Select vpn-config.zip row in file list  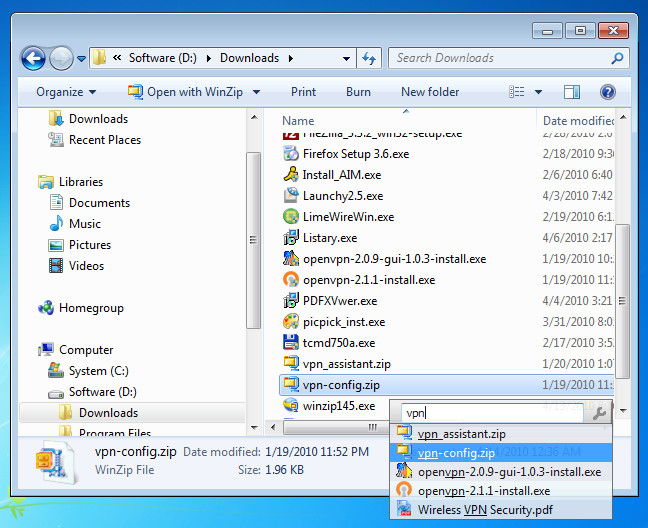pos(446,385)
